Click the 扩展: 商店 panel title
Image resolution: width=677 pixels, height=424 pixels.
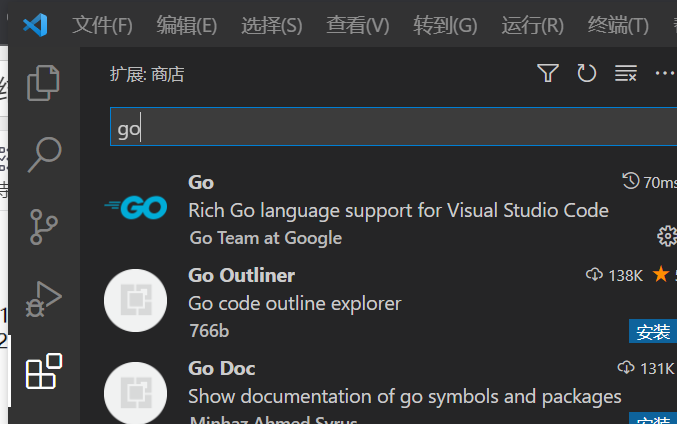click(x=147, y=74)
